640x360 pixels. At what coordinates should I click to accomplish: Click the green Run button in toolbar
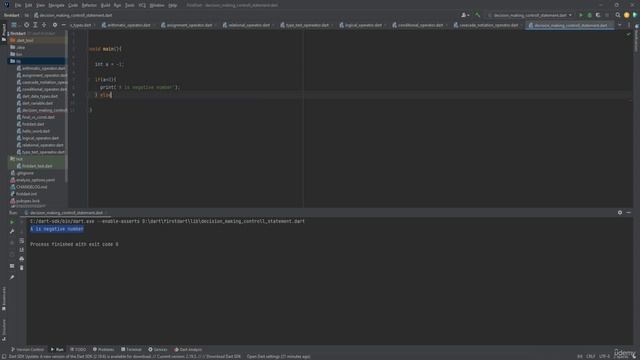click(580, 15)
